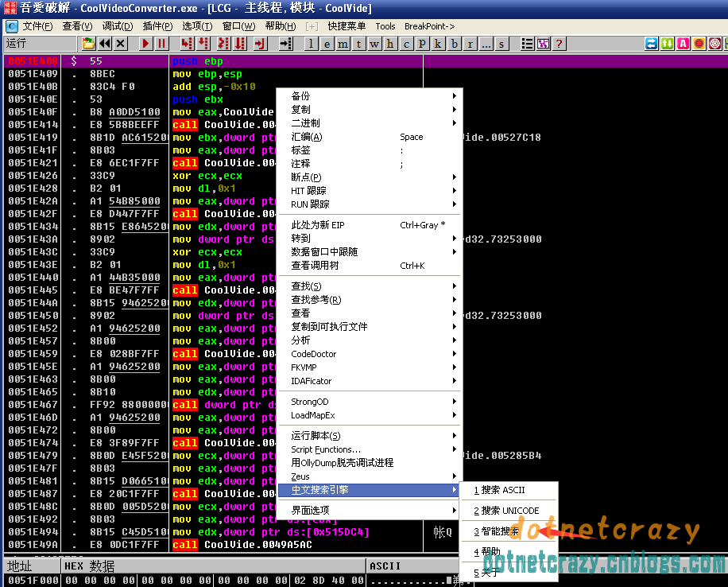This screenshot has height=587, width=728.
Task: Open call stack with 'k' button
Action: point(438,44)
